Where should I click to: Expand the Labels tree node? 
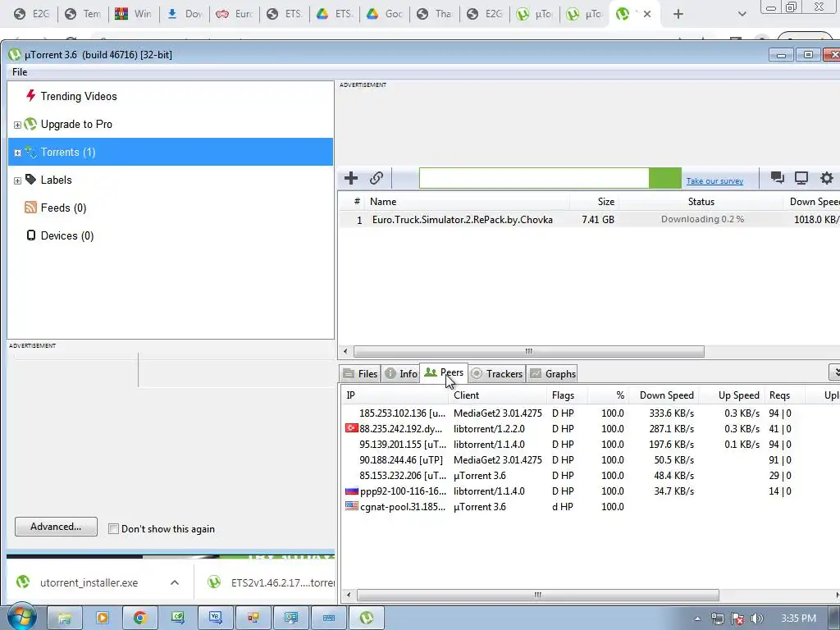coord(17,180)
